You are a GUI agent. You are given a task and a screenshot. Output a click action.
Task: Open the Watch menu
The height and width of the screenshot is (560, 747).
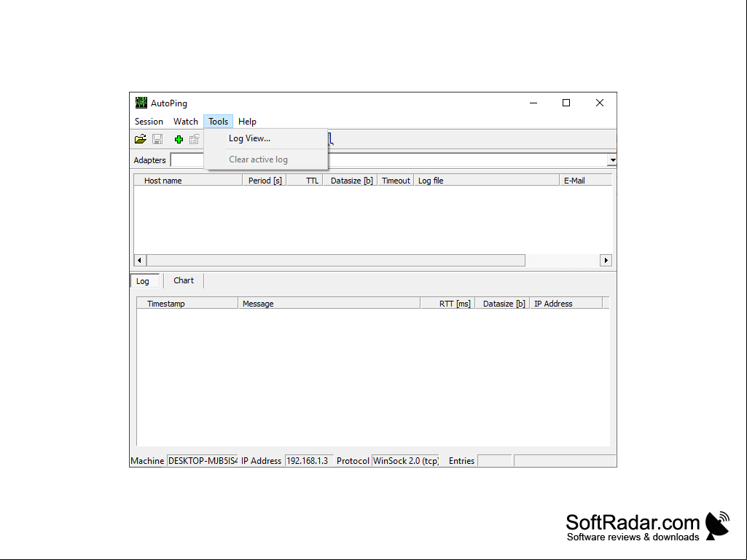coord(185,122)
